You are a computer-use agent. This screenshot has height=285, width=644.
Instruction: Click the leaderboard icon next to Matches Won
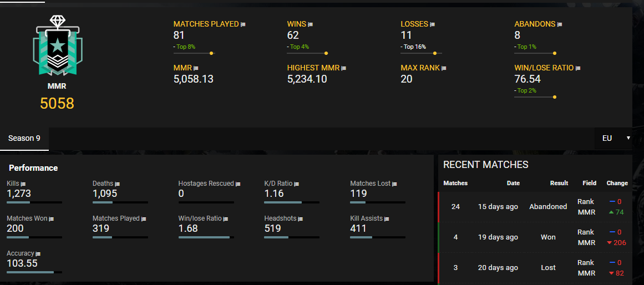click(x=52, y=219)
